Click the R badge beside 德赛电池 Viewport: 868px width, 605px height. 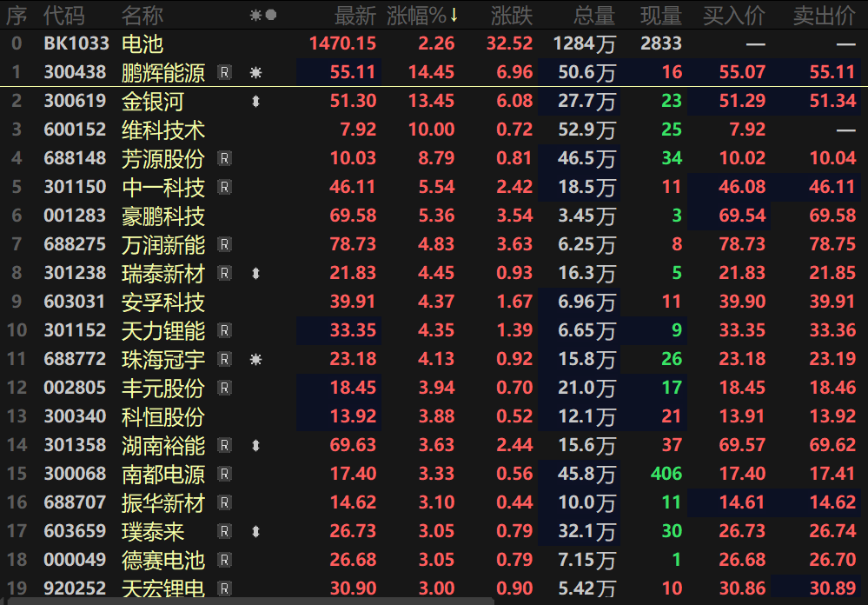pos(224,560)
